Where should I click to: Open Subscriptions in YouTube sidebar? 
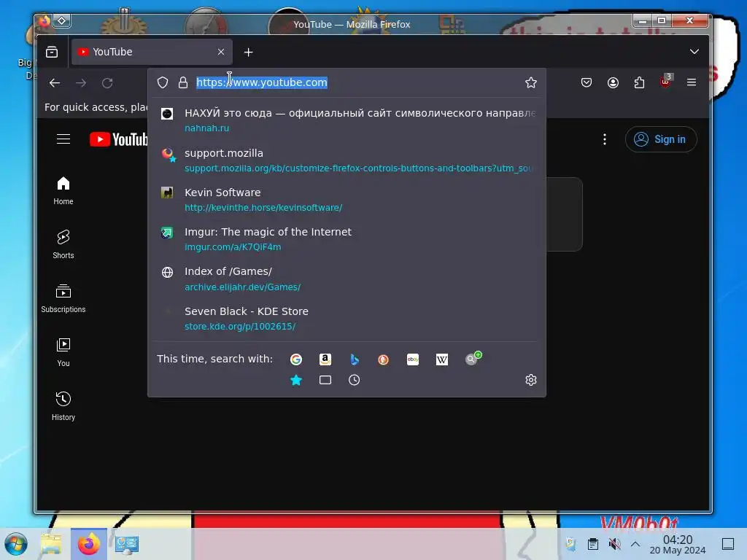[63, 298]
